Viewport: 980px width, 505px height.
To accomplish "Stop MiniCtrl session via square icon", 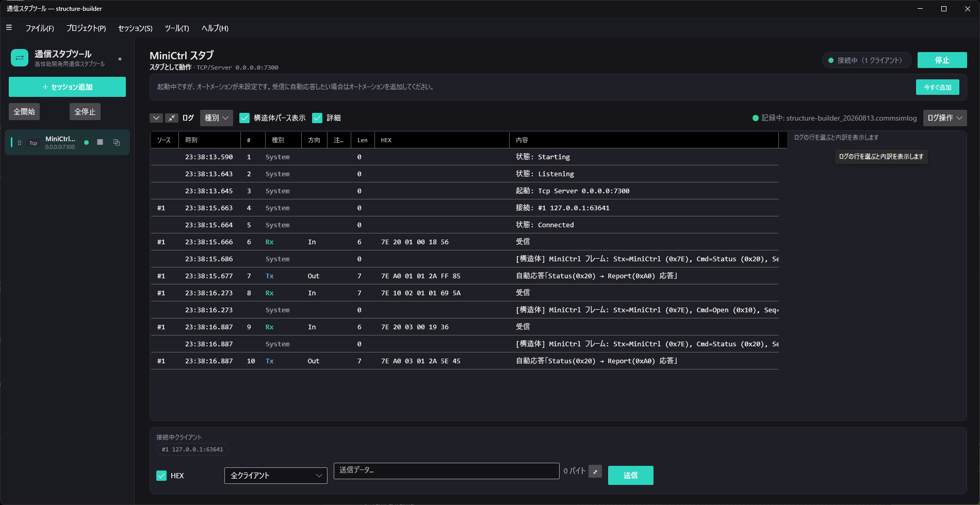I will tap(100, 142).
